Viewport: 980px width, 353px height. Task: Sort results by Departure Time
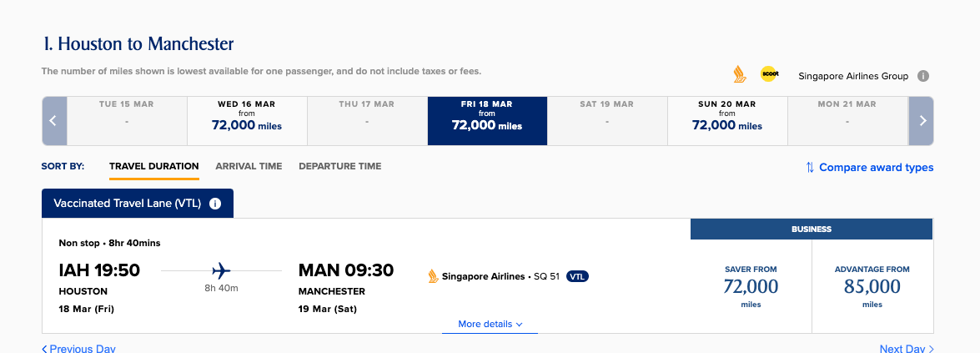(340, 167)
